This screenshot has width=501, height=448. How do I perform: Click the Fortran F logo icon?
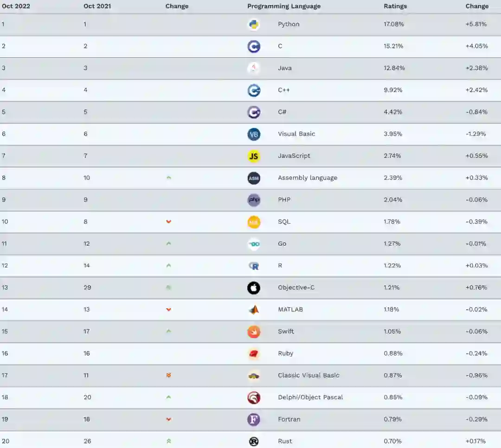254,419
